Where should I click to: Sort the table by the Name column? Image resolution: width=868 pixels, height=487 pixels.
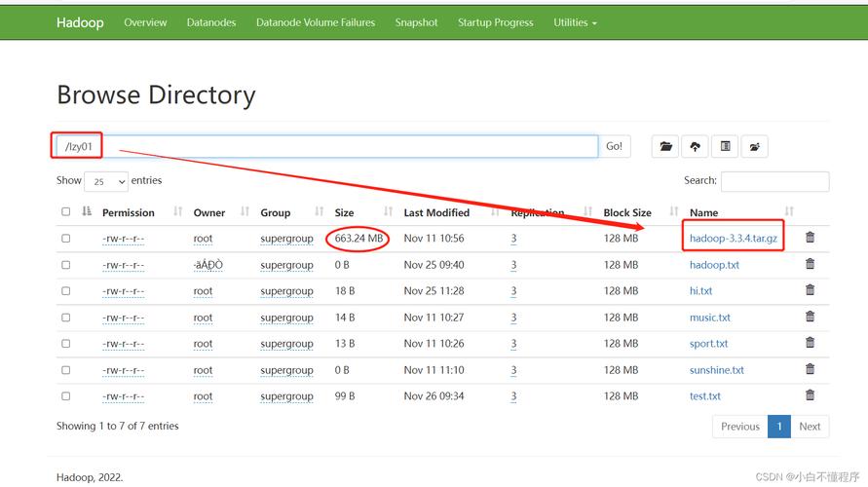pos(703,212)
